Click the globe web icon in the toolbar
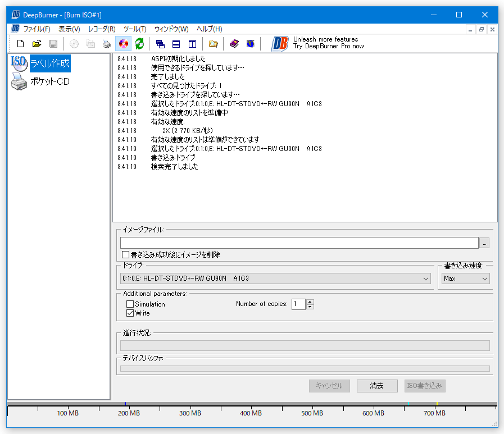 251,44
